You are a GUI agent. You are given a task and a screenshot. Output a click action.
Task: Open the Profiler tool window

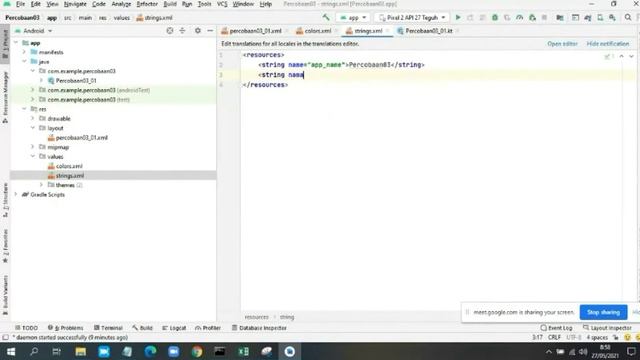pyautogui.click(x=208, y=328)
